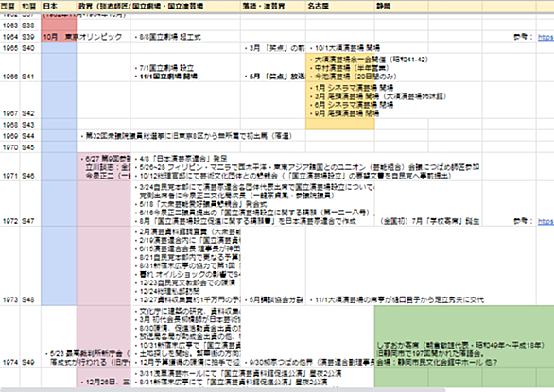Select the 落語・演芸界 column header
The height and width of the screenshot is (392, 554).
tap(273, 6)
